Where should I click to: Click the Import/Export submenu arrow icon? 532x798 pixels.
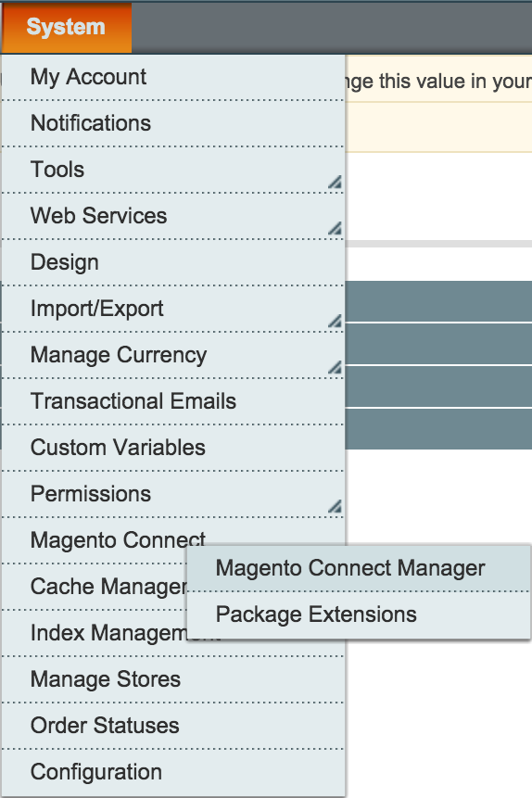click(335, 321)
